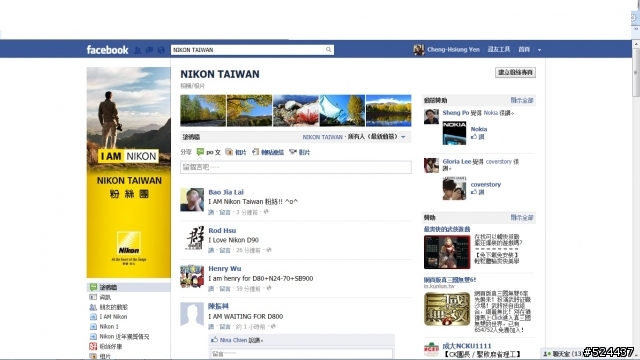Open notifications globe icon in header
640x360 pixels.
pos(161,50)
